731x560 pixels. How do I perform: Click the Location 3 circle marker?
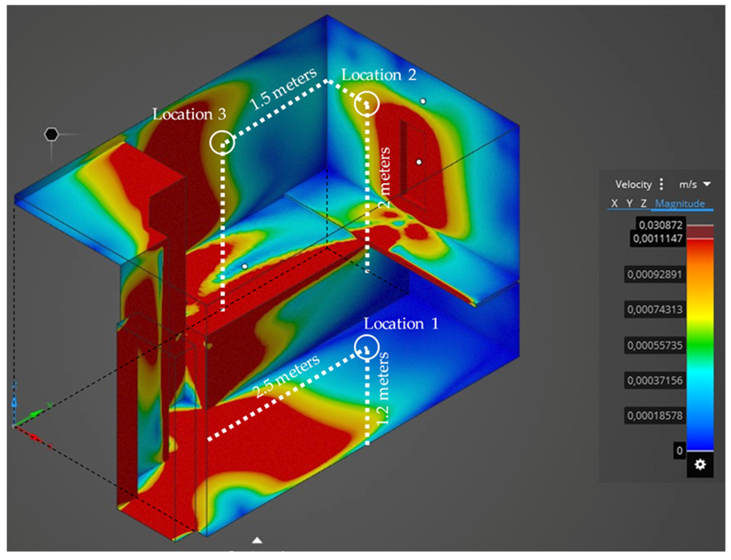[x=222, y=142]
